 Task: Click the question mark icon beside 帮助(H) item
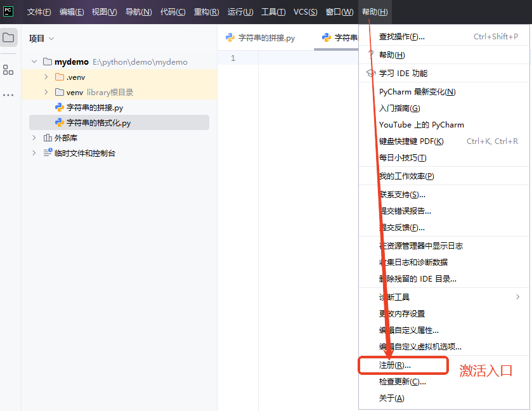click(x=370, y=55)
